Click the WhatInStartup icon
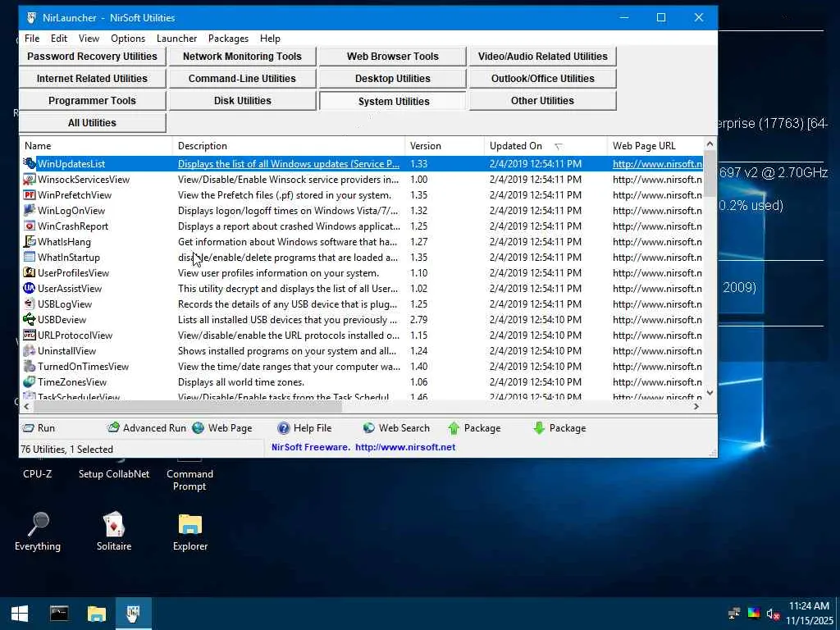This screenshot has width=840, height=630. pyautogui.click(x=30, y=257)
